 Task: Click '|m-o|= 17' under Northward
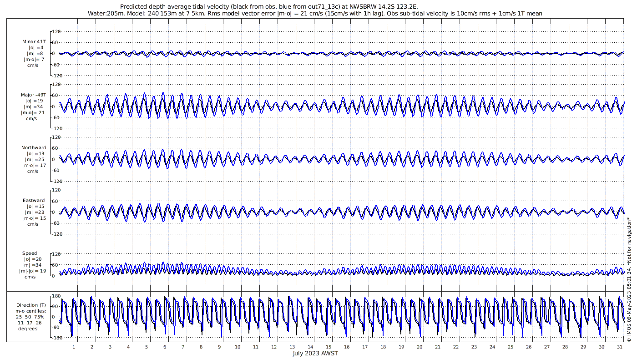34,165
